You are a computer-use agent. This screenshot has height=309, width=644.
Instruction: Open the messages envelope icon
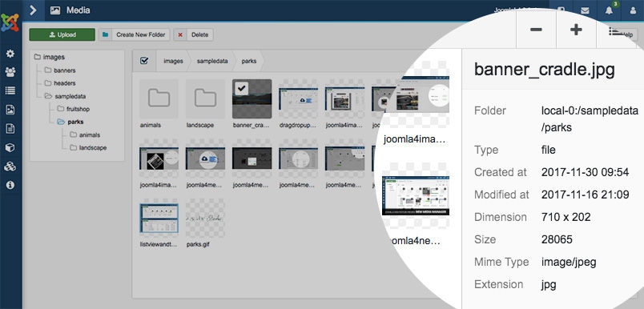pyautogui.click(x=585, y=11)
